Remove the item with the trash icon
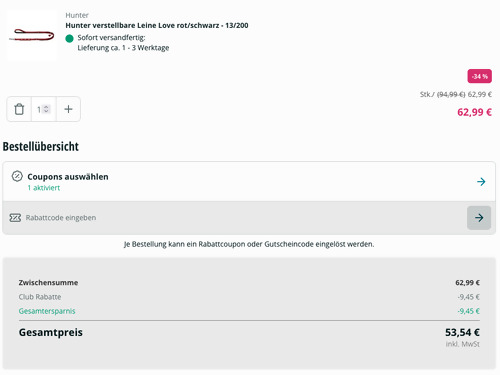Image resolution: width=500 pixels, height=375 pixels. click(19, 109)
